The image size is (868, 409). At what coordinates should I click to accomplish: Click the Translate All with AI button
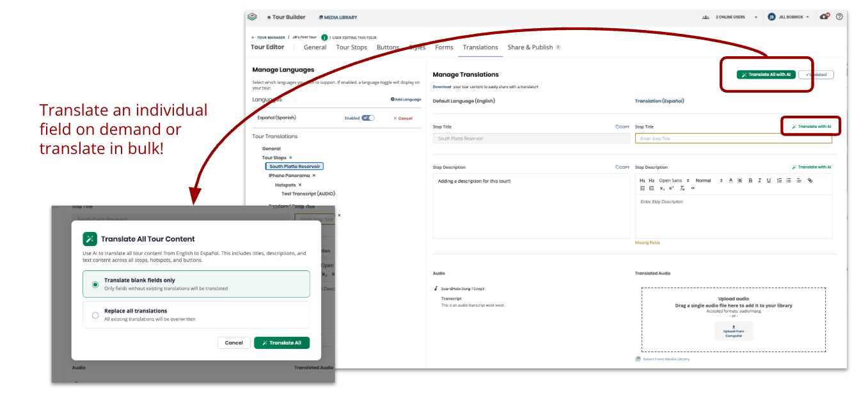pyautogui.click(x=766, y=75)
